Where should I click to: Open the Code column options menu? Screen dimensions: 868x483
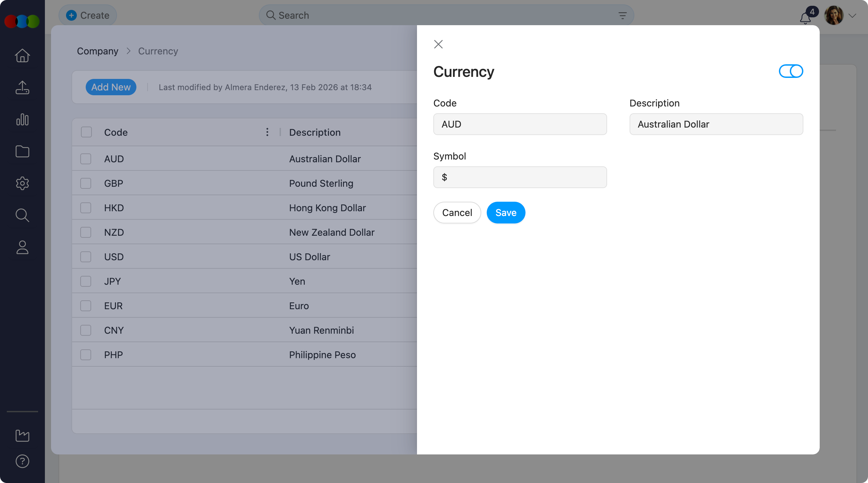click(267, 132)
